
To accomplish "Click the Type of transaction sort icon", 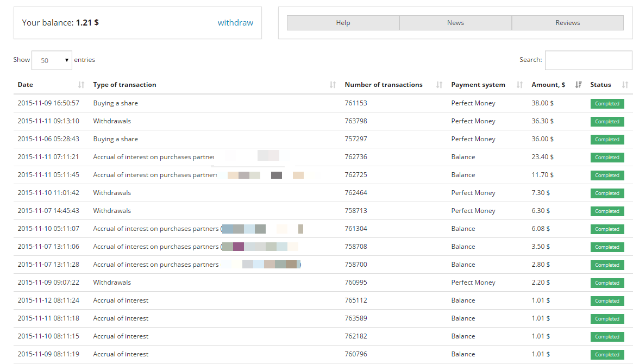I will click(x=333, y=85).
